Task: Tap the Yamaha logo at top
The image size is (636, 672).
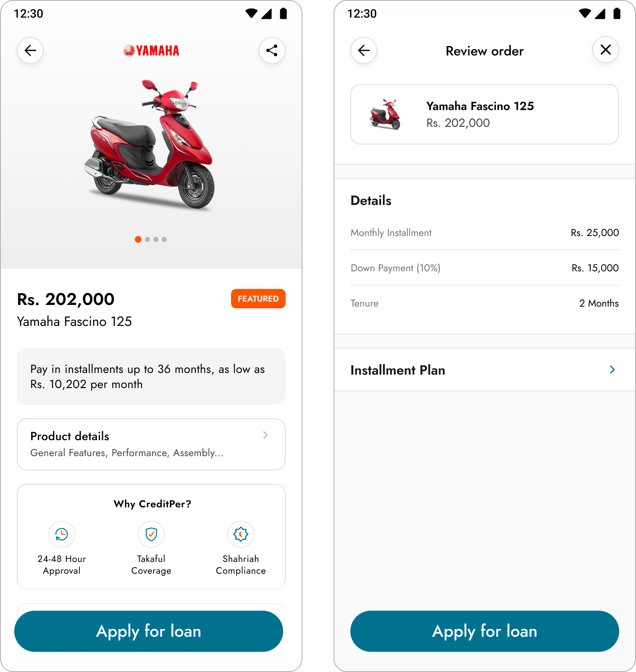Action: coord(151,50)
